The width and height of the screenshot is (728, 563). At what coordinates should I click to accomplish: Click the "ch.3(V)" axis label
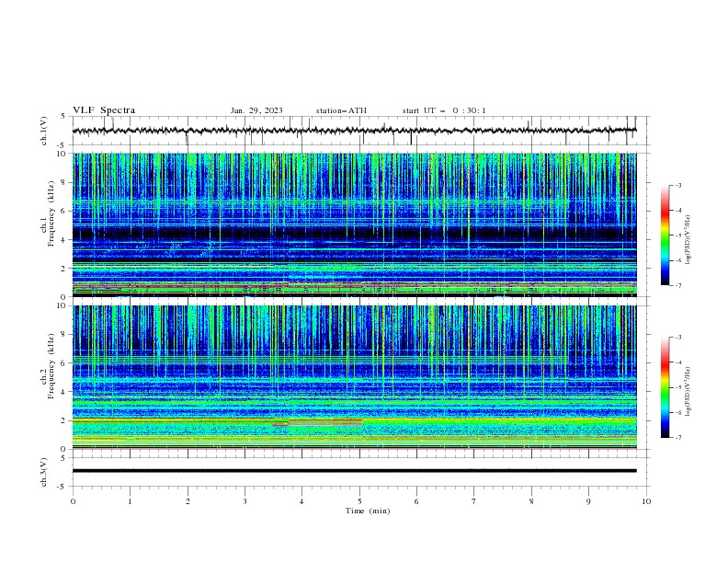[x=44, y=472]
